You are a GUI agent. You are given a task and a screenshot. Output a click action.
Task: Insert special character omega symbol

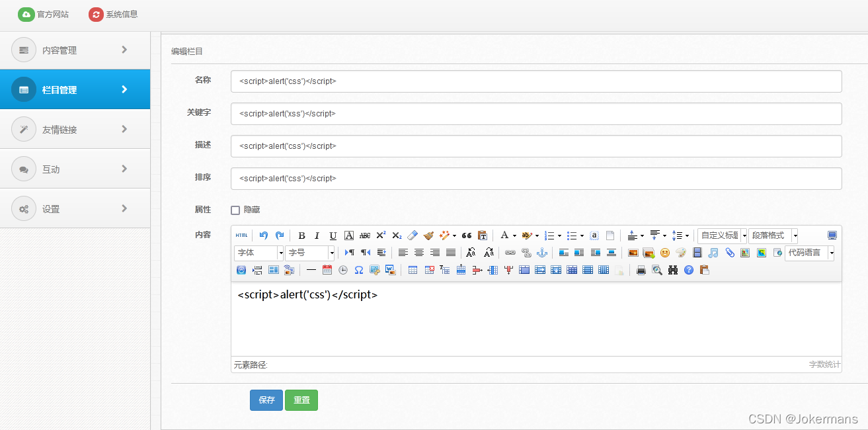coord(359,270)
